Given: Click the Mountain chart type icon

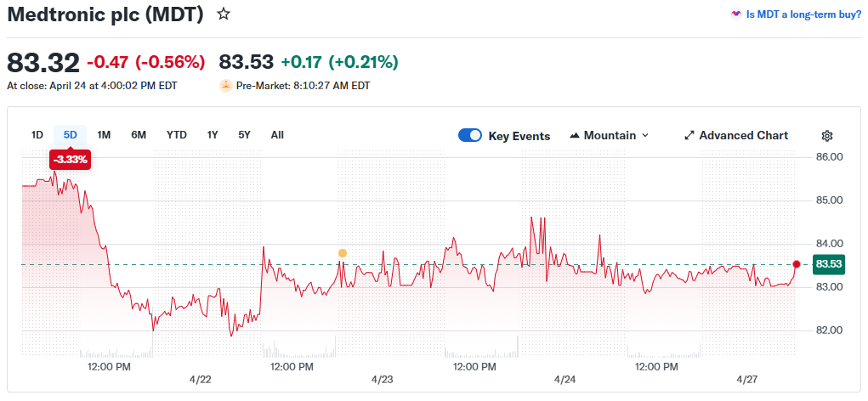Looking at the screenshot, I should pos(574,136).
